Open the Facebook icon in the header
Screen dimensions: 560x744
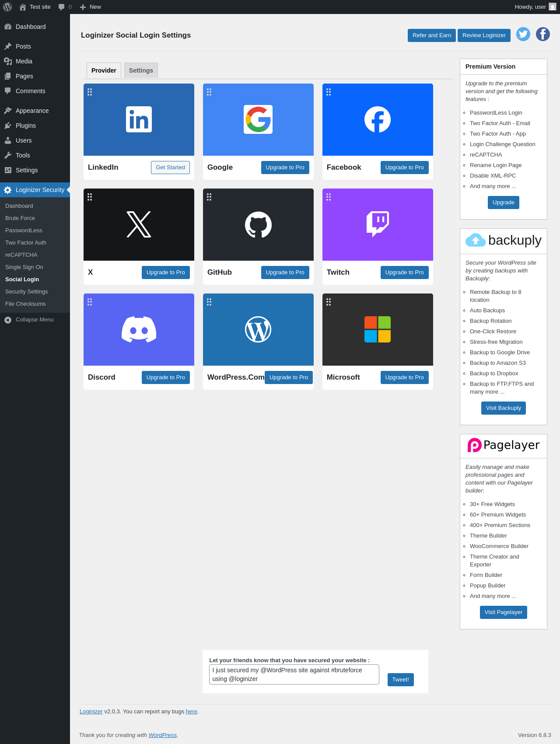coord(543,34)
